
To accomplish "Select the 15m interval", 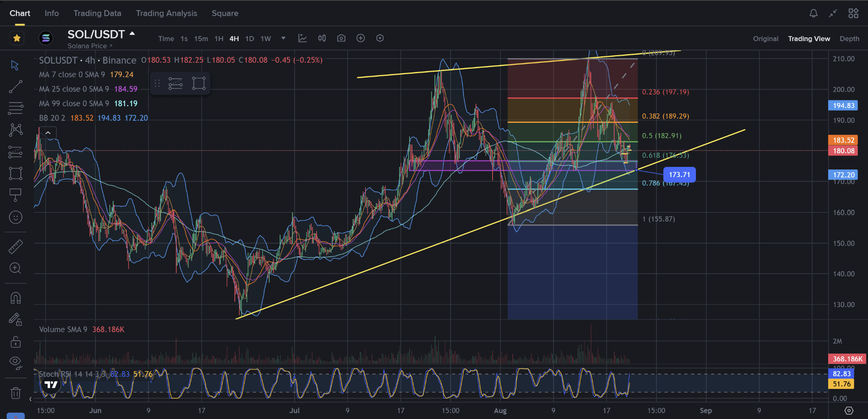I will pos(201,39).
